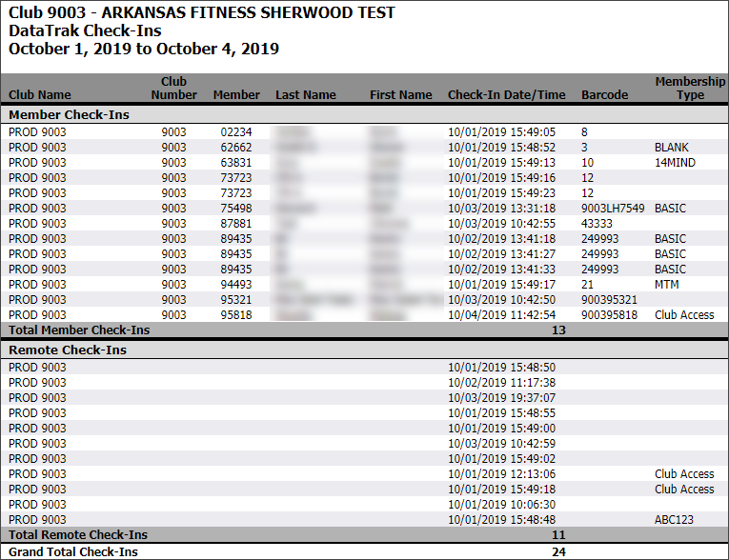Click barcode 9003LH7549
The image size is (729, 560).
tap(612, 209)
